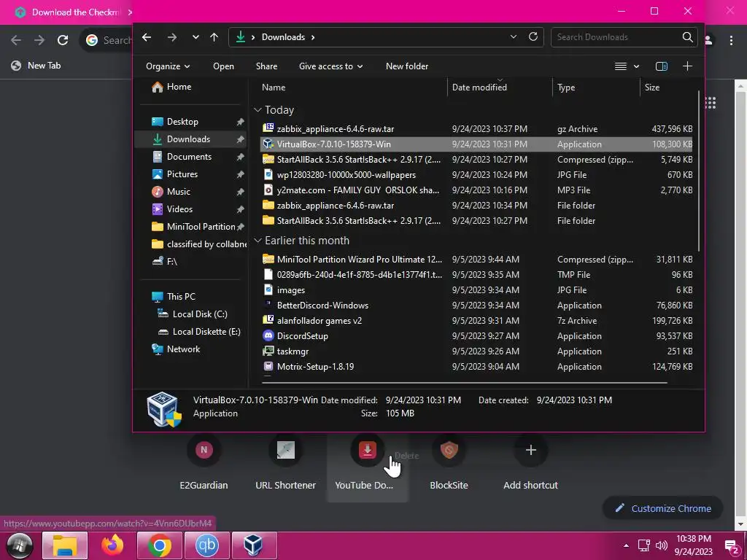Change the view layout icon
The image size is (747, 560).
(620, 66)
